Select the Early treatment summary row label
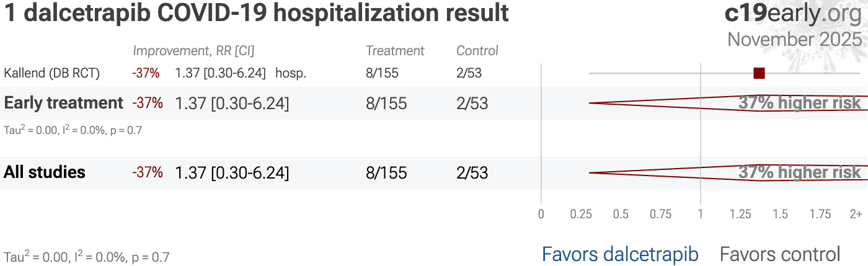 point(64,103)
